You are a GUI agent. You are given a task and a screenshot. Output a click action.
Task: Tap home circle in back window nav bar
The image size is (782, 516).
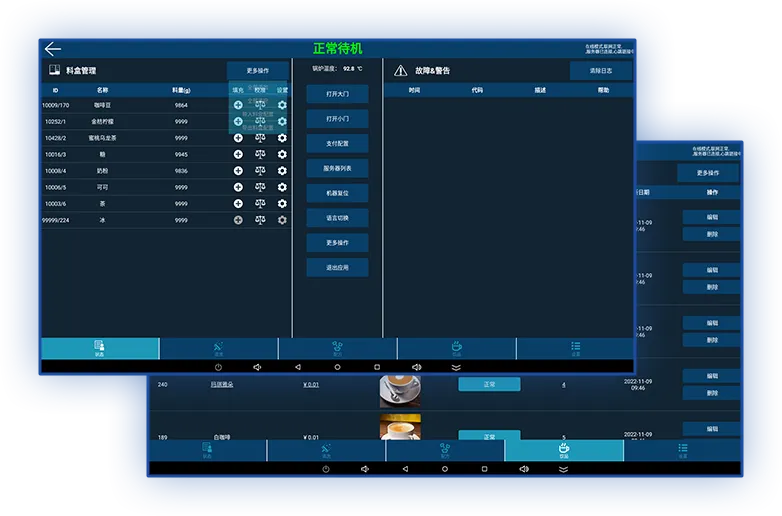point(445,469)
